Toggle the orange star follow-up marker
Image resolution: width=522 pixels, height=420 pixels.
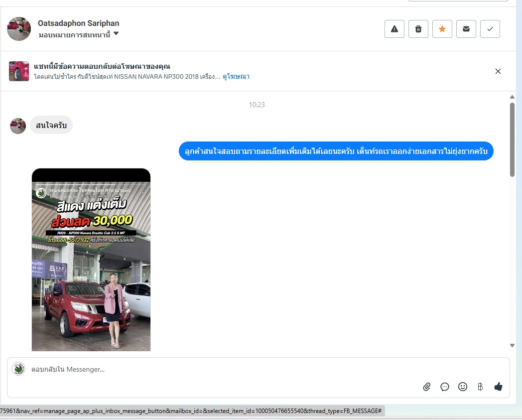pyautogui.click(x=442, y=29)
